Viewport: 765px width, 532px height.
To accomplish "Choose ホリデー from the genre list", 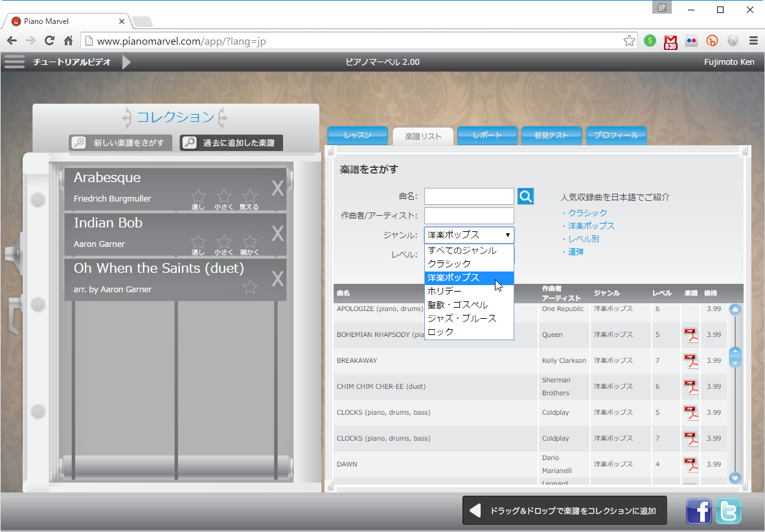I will pyautogui.click(x=469, y=292).
